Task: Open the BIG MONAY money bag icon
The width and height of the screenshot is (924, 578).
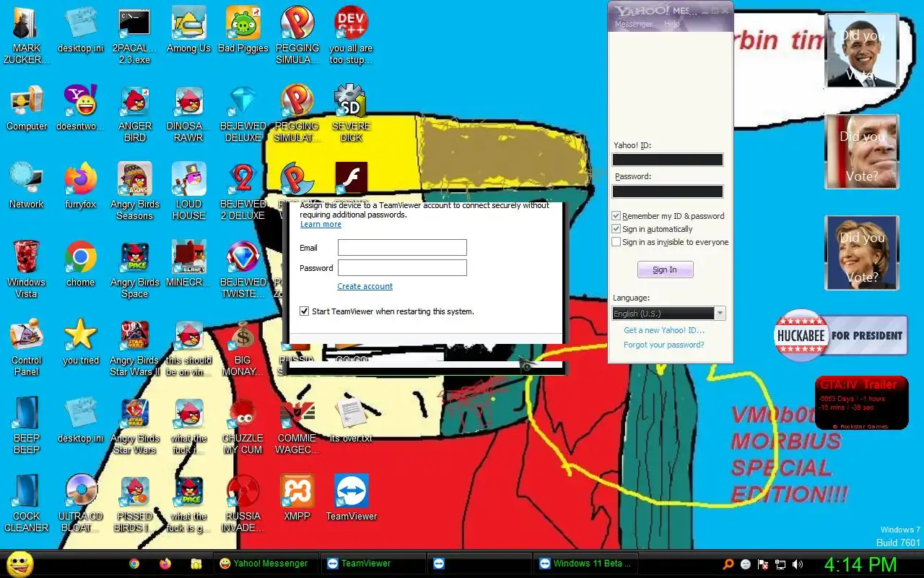Action: (x=243, y=347)
